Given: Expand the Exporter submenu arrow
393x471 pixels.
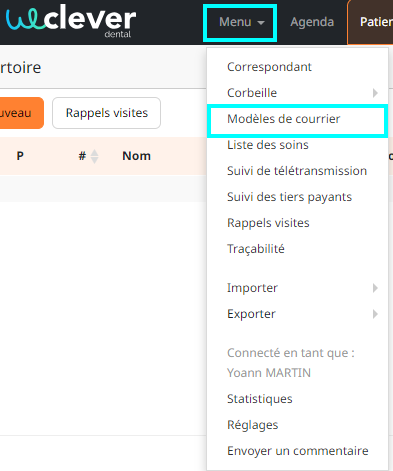Looking at the screenshot, I should pos(375,314).
